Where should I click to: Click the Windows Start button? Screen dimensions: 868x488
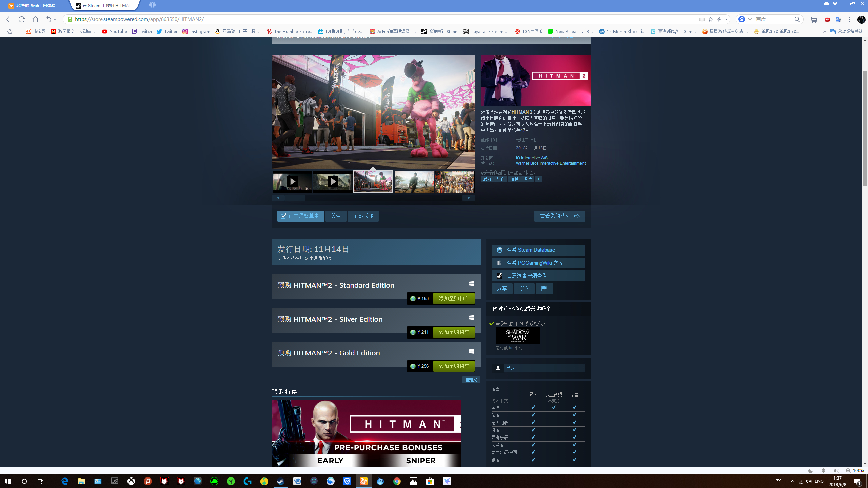8,481
